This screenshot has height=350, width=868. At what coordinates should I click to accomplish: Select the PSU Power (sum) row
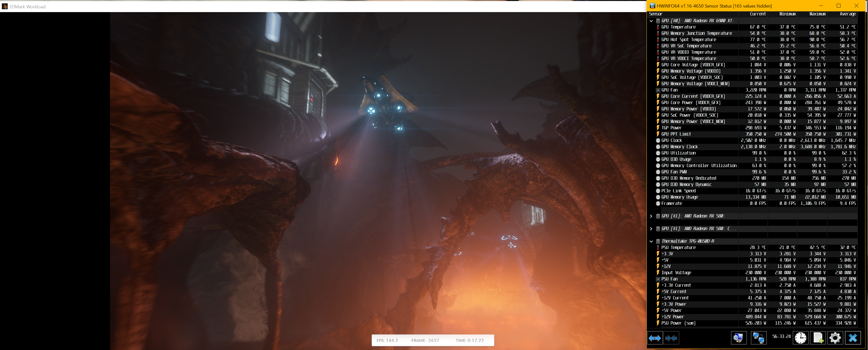(678, 323)
